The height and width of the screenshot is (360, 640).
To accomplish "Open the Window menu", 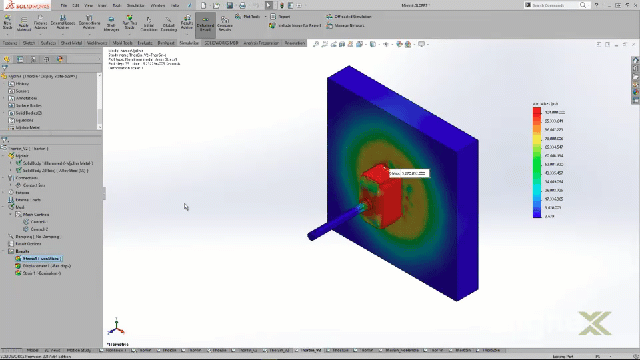I will (x=158, y=5).
